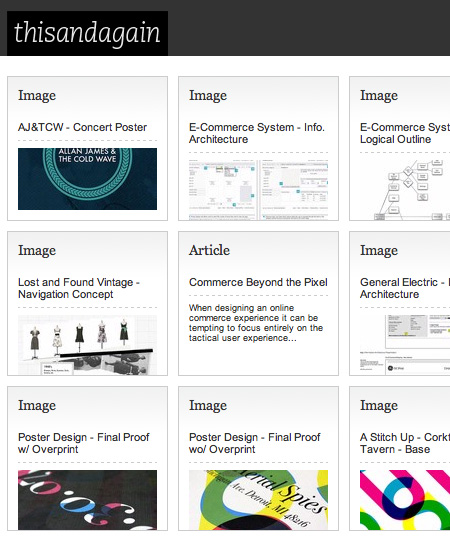This screenshot has width=450, height=536.
Task: Open Lost and Found Vintage - Navigation Concept
Action: 79,288
